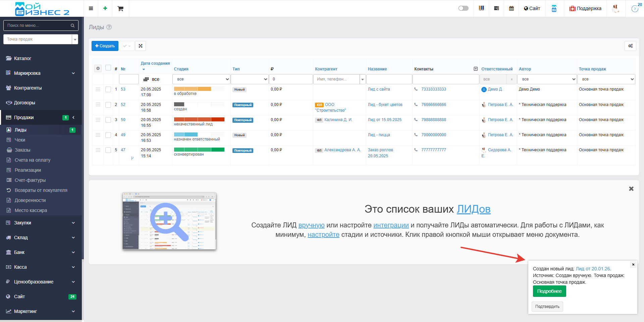The width and height of the screenshot is (644, 322).
Task: Tick the select-all checkbox in table header
Action: 108,68
